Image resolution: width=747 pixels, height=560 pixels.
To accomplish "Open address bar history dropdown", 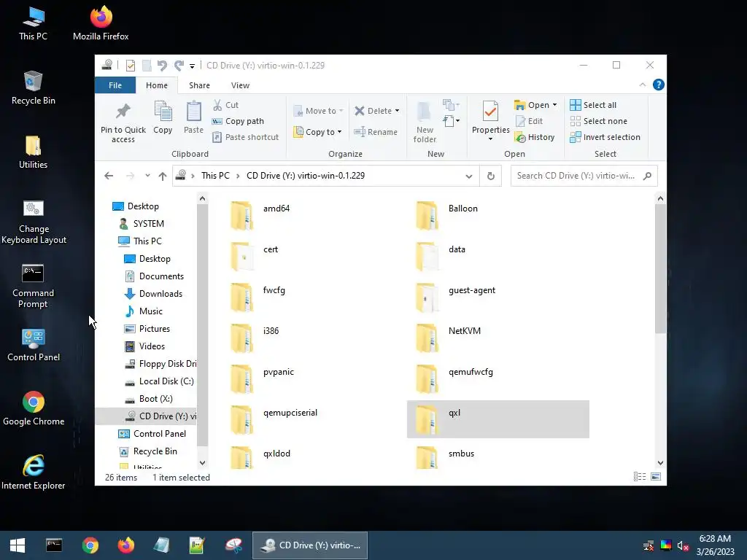I will (x=469, y=176).
